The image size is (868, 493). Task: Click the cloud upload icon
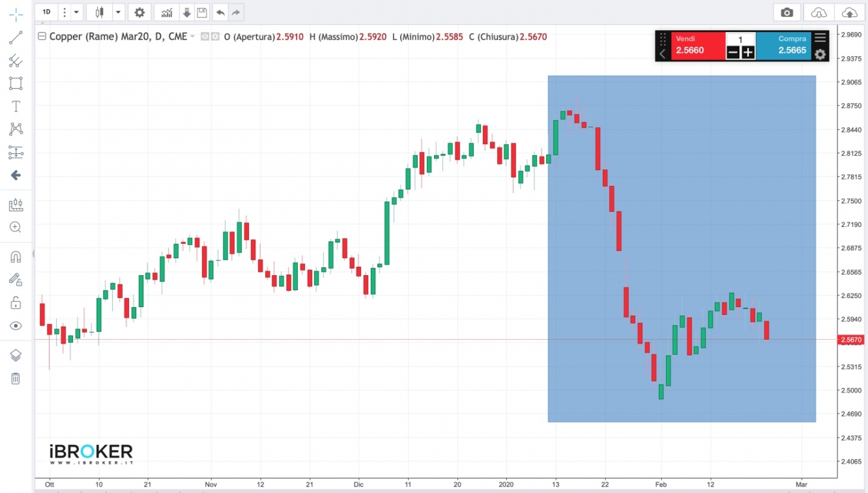850,12
